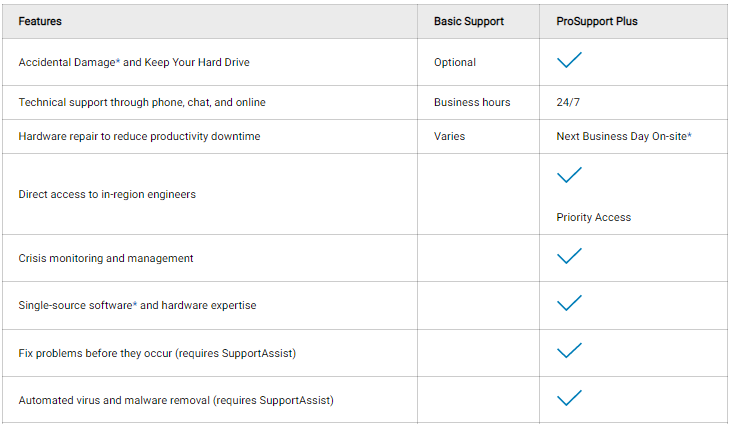Click the Accidental Damage feature text
This screenshot has width=731, height=424.
[x=134, y=63]
